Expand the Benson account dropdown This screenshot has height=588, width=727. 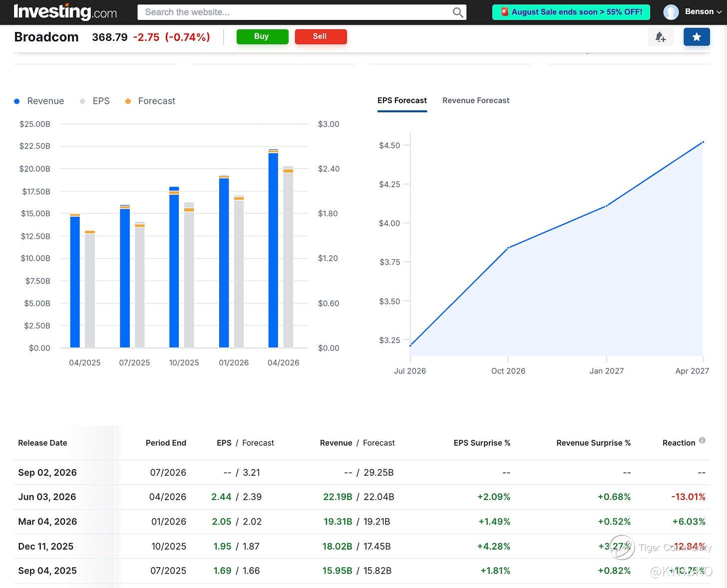704,12
